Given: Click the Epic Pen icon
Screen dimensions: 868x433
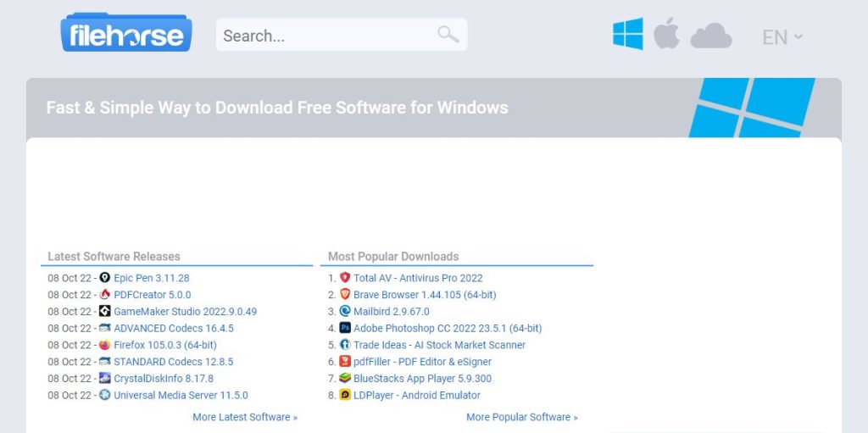Looking at the screenshot, I should [104, 277].
